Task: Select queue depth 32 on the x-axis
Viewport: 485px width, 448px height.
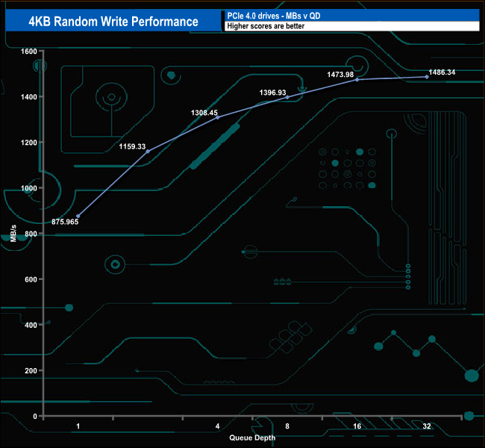Action: click(427, 426)
